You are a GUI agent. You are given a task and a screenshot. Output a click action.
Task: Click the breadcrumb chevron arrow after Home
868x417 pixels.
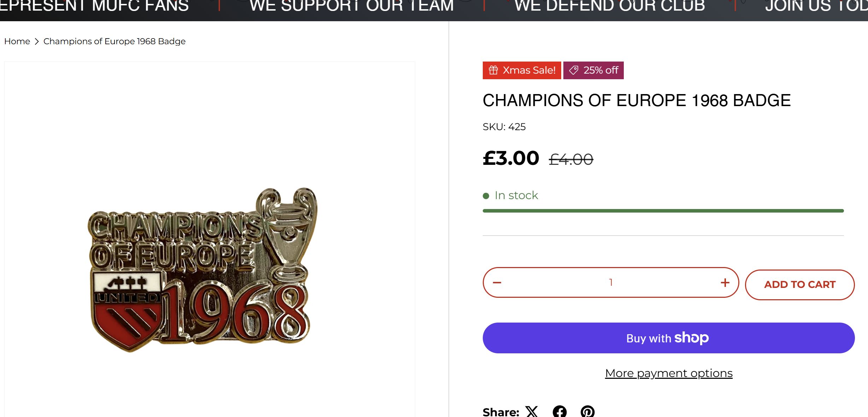coord(37,41)
